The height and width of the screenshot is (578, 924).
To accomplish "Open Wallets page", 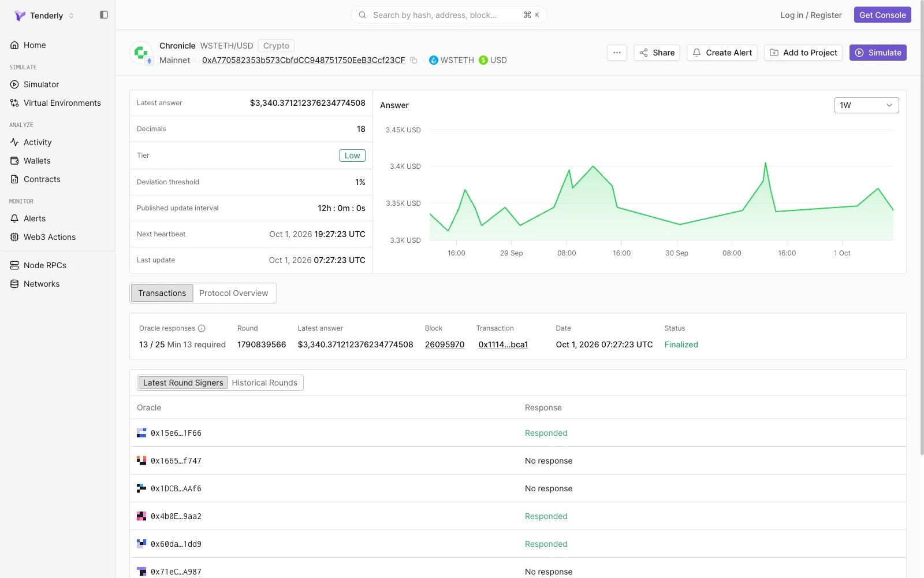I will point(37,161).
